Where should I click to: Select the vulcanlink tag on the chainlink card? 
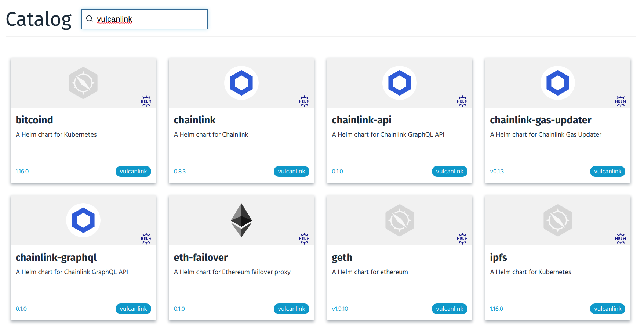[291, 171]
